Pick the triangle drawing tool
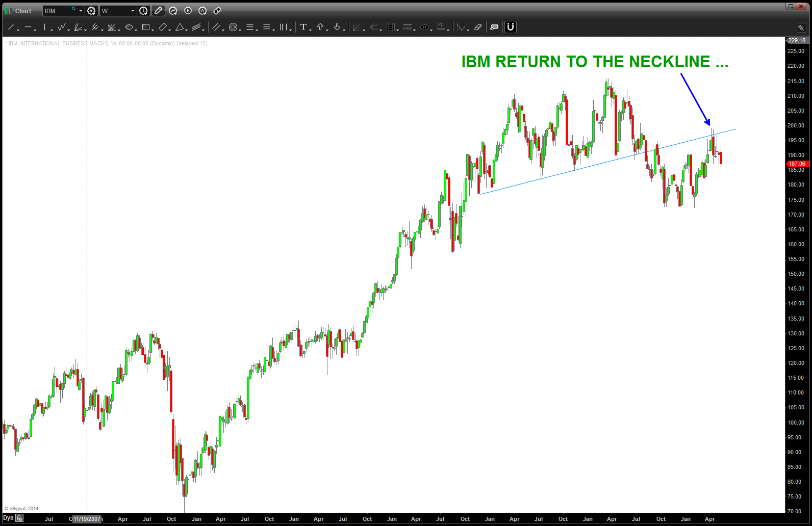The image size is (812, 526). coord(180,28)
